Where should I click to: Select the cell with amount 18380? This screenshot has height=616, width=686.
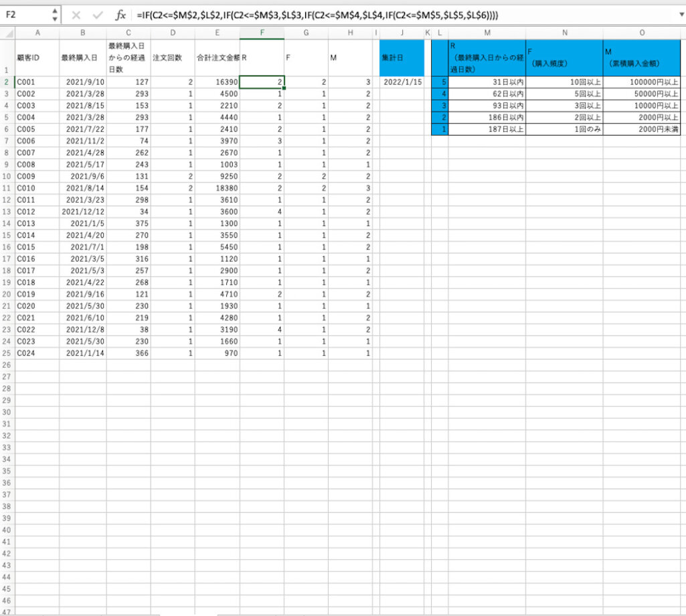217,189
